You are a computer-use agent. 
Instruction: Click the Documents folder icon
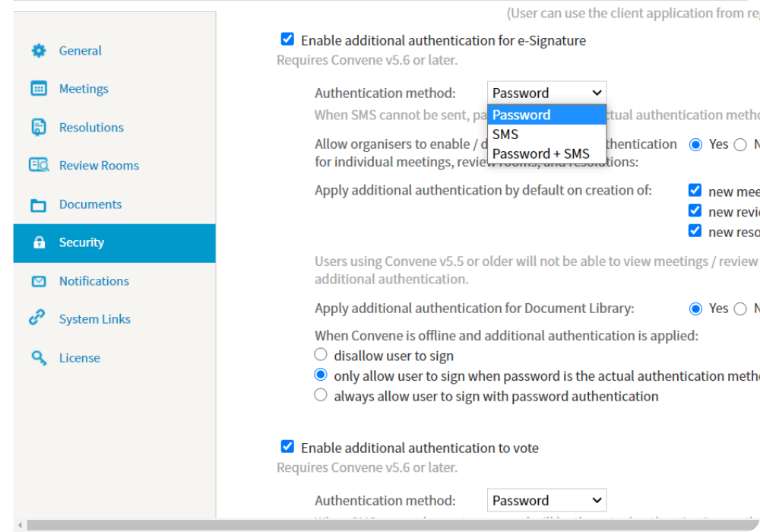(x=39, y=204)
